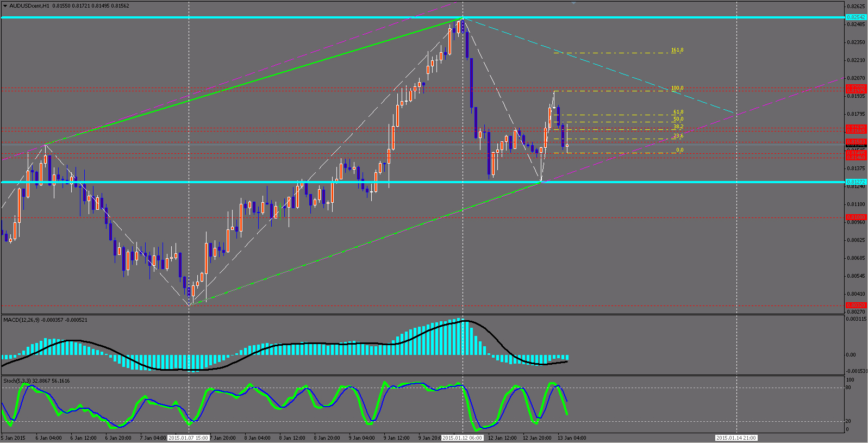The image size is (868, 443).
Task: Click the 6 Jan 12:00 time axis label
Action: (x=83, y=438)
